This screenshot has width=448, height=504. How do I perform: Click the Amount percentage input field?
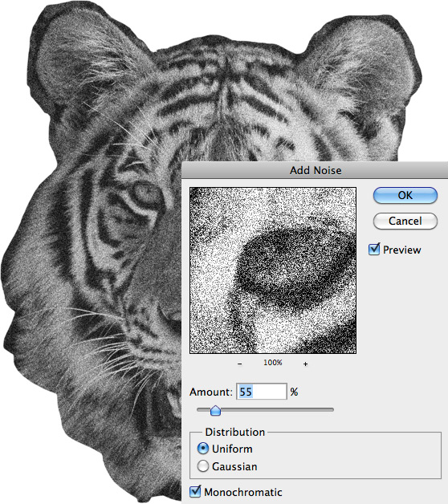(x=262, y=392)
